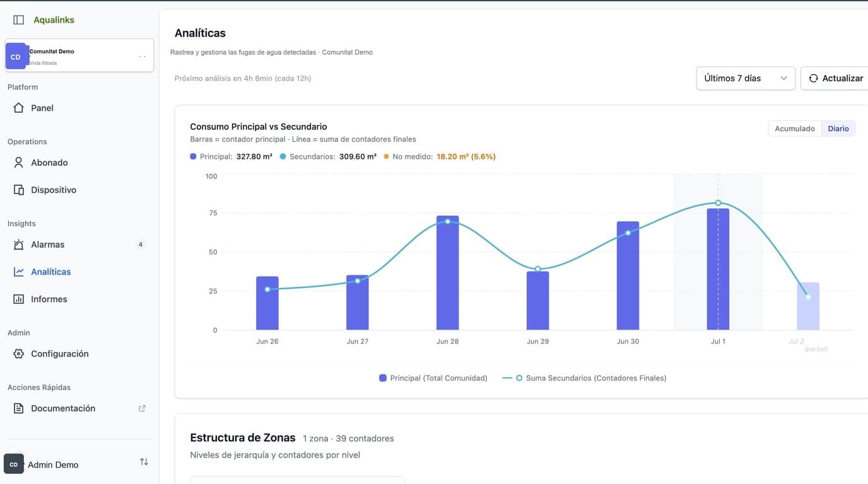Toggle Principal (Total Comunidad) legend series

pos(433,378)
